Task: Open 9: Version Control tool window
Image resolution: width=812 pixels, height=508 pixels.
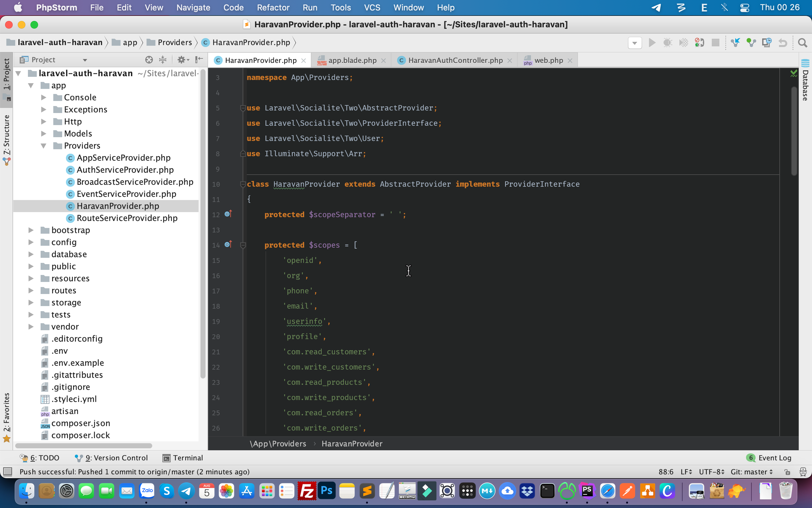Action: coord(111,458)
